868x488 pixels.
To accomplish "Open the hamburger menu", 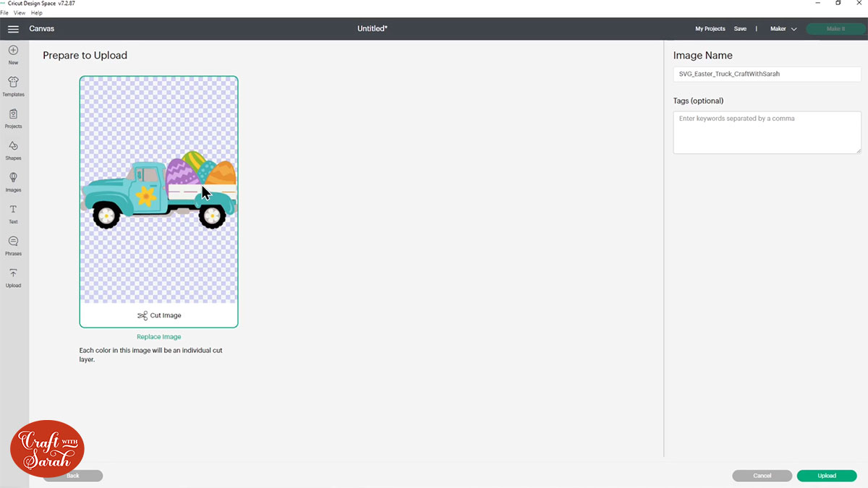I will [13, 29].
